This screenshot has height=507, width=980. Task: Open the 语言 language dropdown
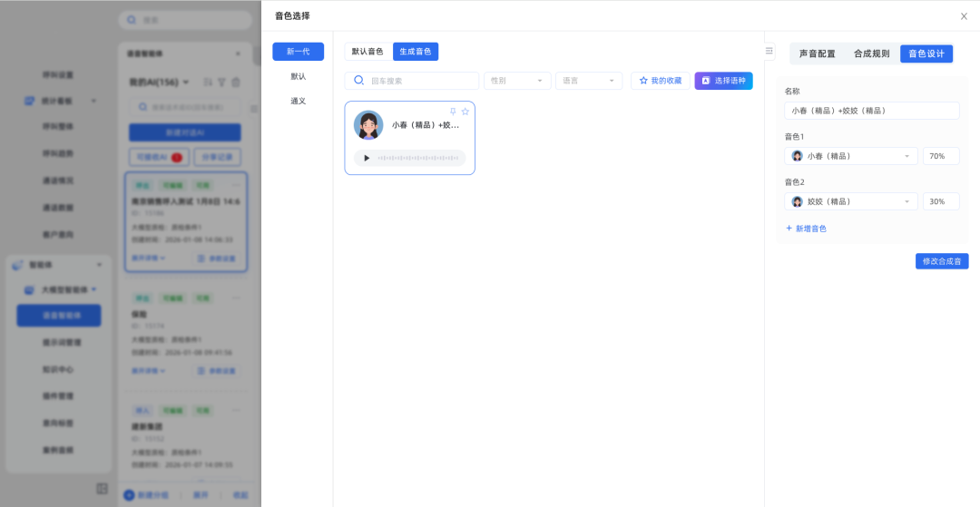[x=588, y=81]
